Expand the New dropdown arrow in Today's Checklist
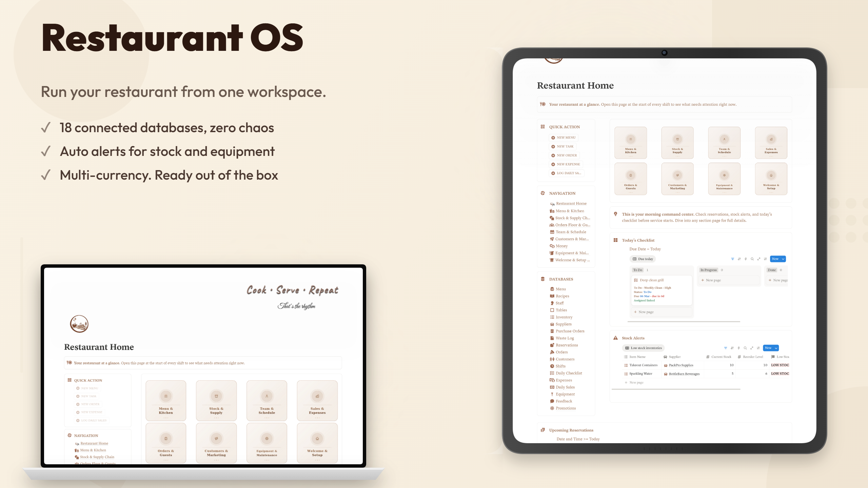The width and height of the screenshot is (868, 488). click(x=783, y=259)
